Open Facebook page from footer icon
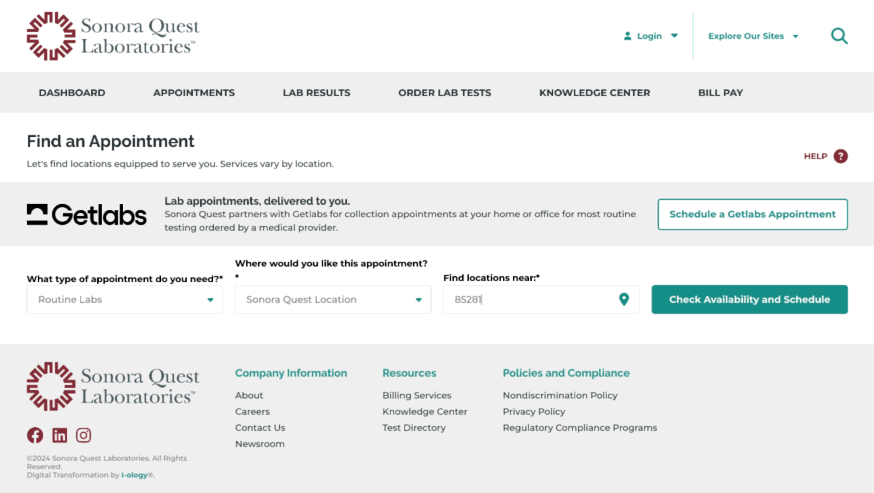 coord(35,435)
